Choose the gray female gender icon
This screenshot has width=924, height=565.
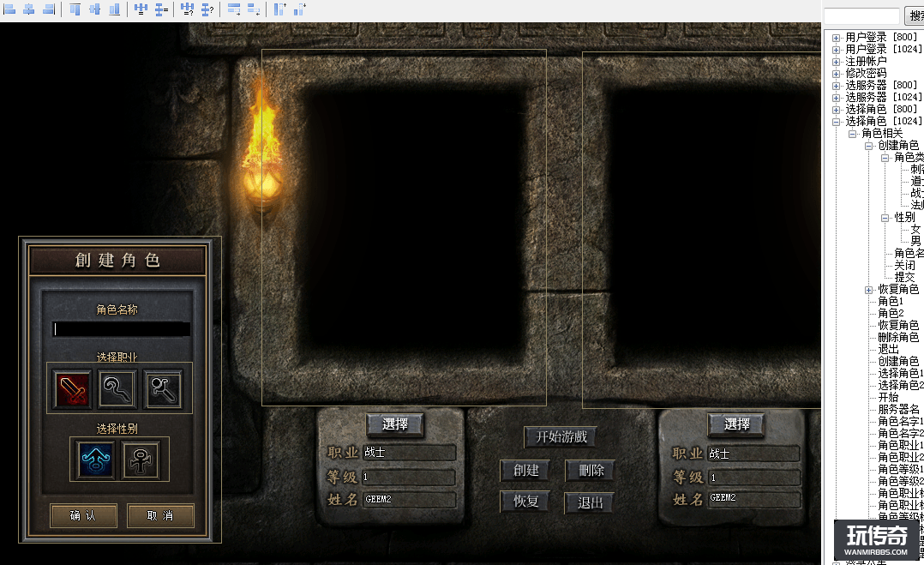tap(141, 460)
